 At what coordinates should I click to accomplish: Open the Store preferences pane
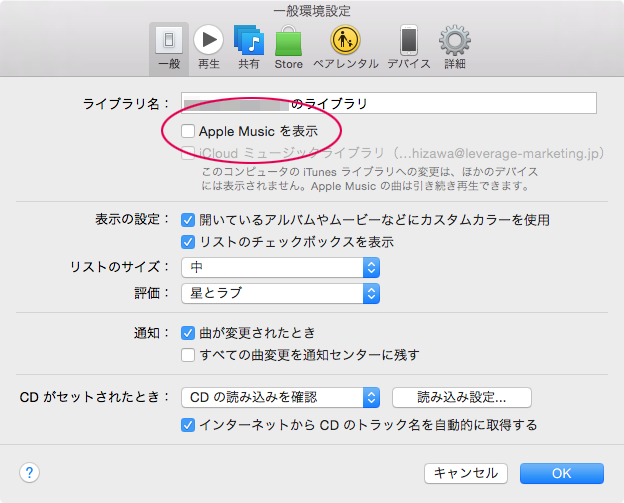tap(289, 48)
